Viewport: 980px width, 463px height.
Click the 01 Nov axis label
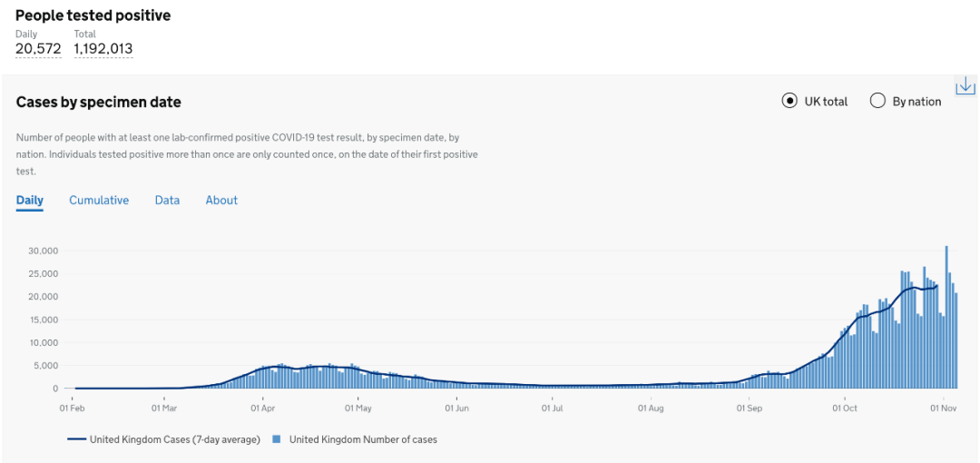pos(943,409)
